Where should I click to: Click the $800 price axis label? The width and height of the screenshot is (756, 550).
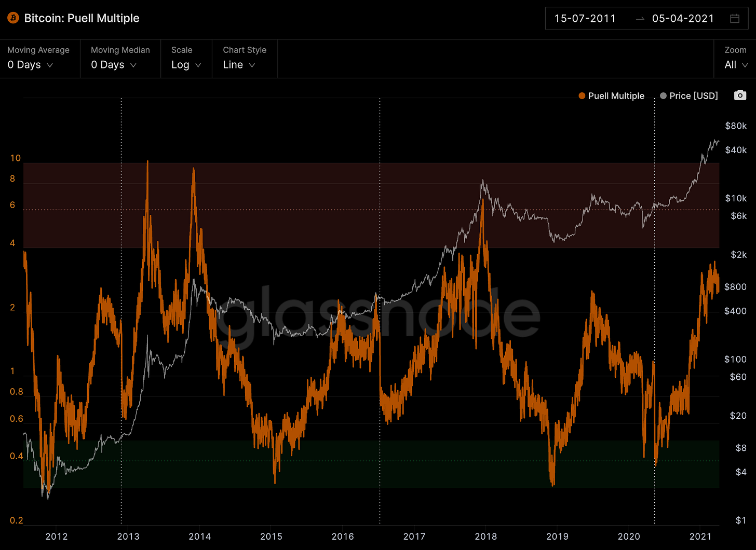point(735,287)
